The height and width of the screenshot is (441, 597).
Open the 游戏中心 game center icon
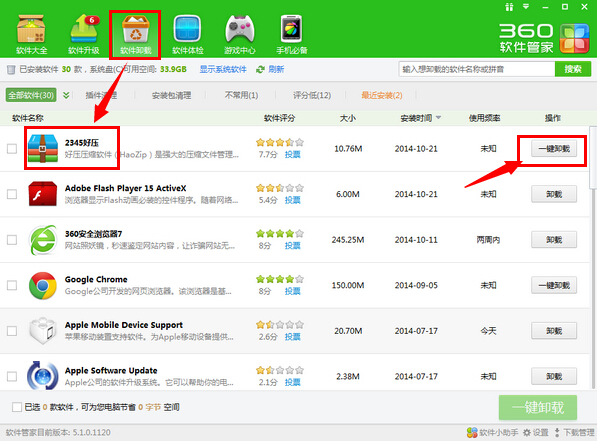click(239, 34)
